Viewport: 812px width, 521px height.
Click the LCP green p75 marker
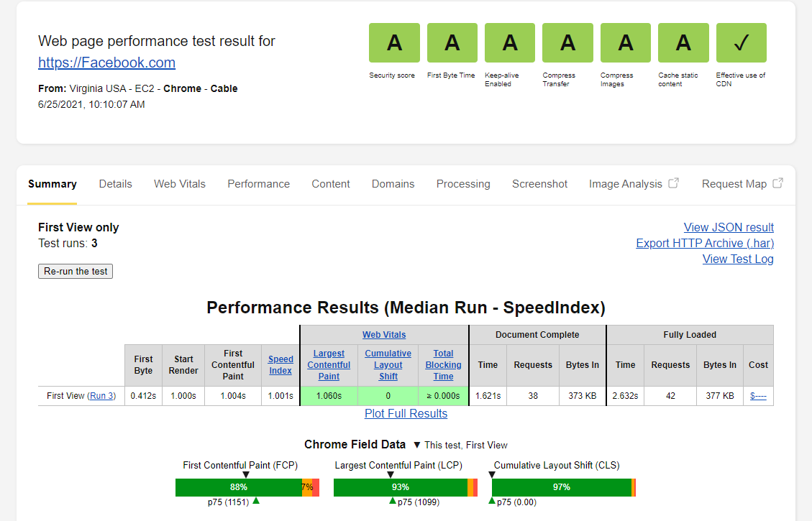[x=393, y=500]
